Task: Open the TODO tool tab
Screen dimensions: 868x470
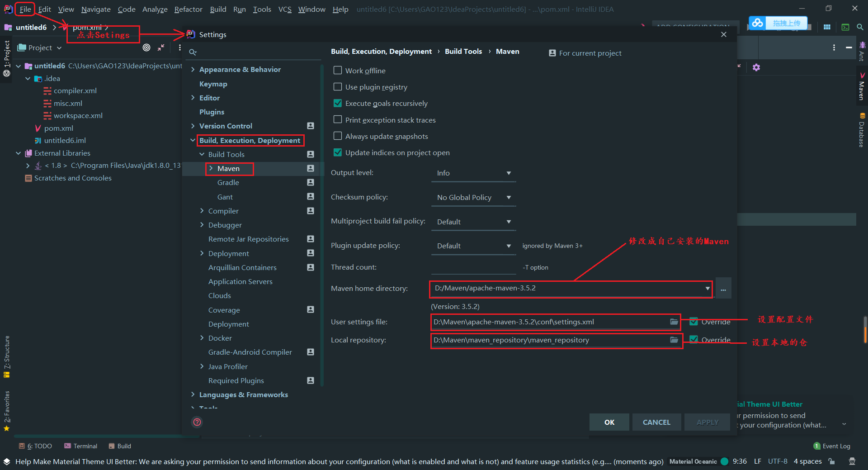Action: 35,446
